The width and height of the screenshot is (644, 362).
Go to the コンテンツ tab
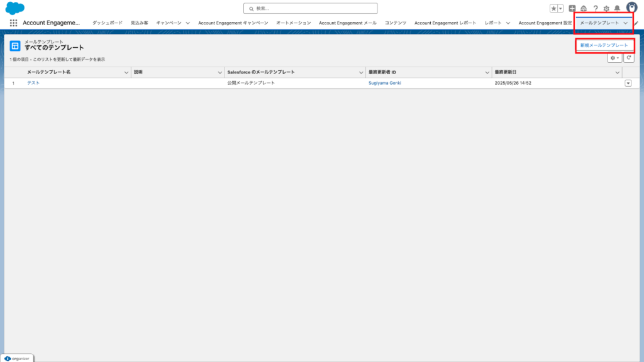point(396,23)
